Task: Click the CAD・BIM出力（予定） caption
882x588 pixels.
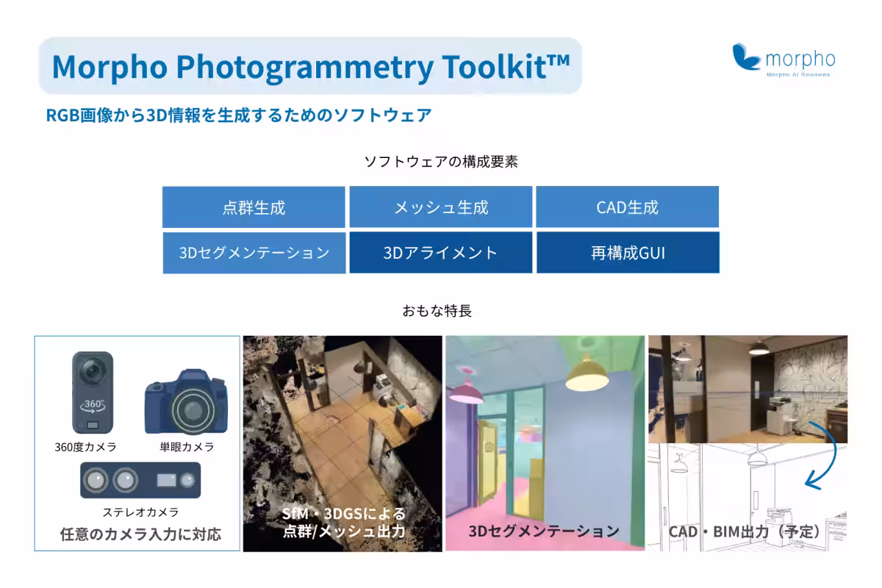Action: [747, 531]
